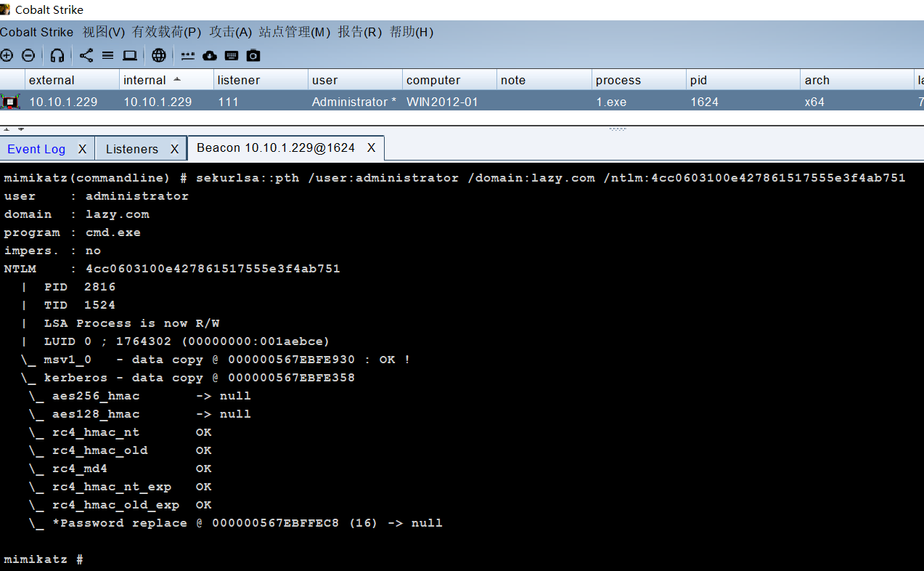Open listeners with the headphones icon

point(57,55)
